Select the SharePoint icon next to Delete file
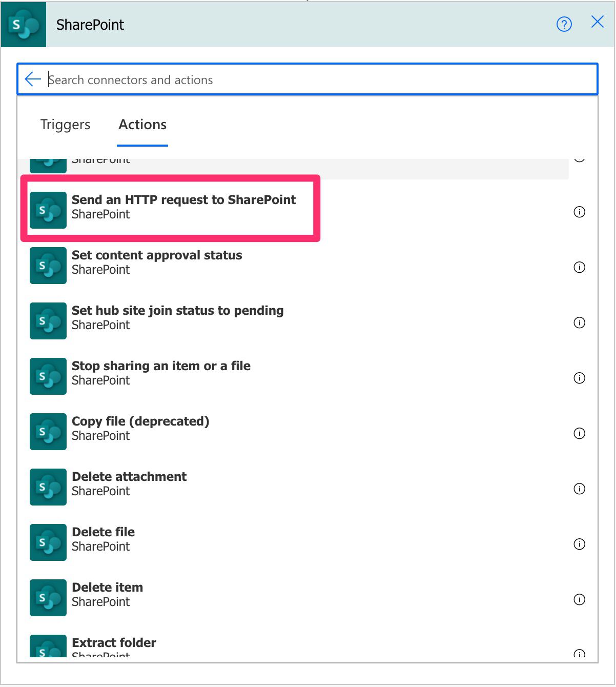Viewport: 616px width, 687px height. (x=48, y=542)
